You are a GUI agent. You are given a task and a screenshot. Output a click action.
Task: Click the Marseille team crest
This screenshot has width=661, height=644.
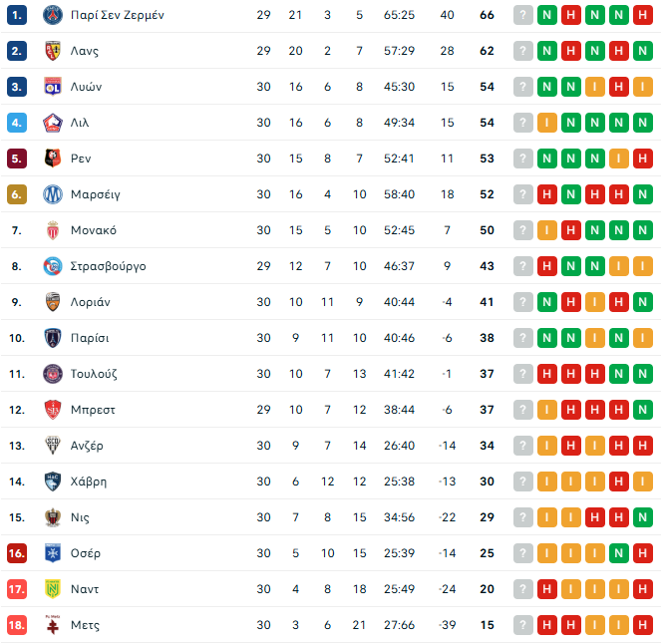pyautogui.click(x=53, y=194)
